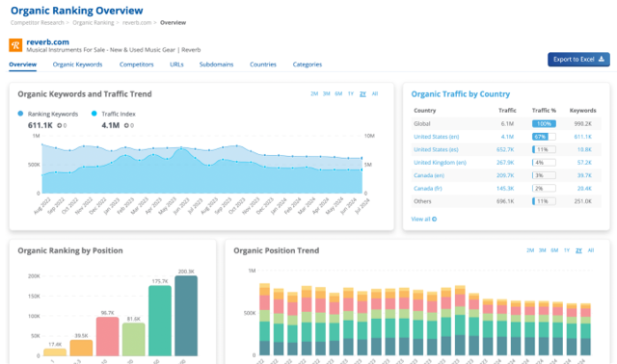
Task: Click reverb.com breadcrumb link
Action: [x=137, y=23]
